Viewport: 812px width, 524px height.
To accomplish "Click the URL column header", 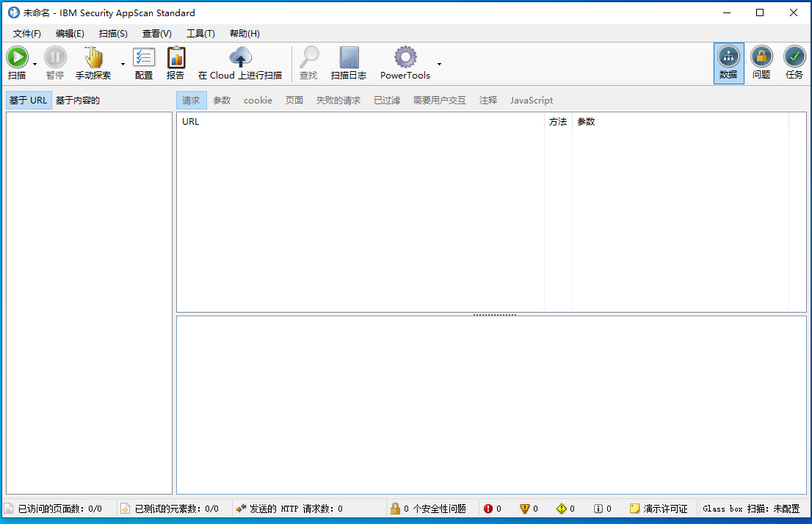I will [x=360, y=122].
